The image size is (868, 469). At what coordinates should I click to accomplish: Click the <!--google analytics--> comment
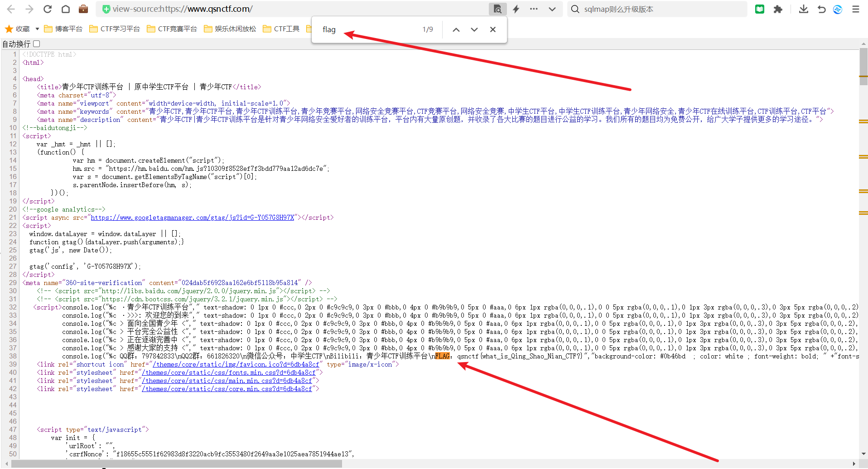64,209
